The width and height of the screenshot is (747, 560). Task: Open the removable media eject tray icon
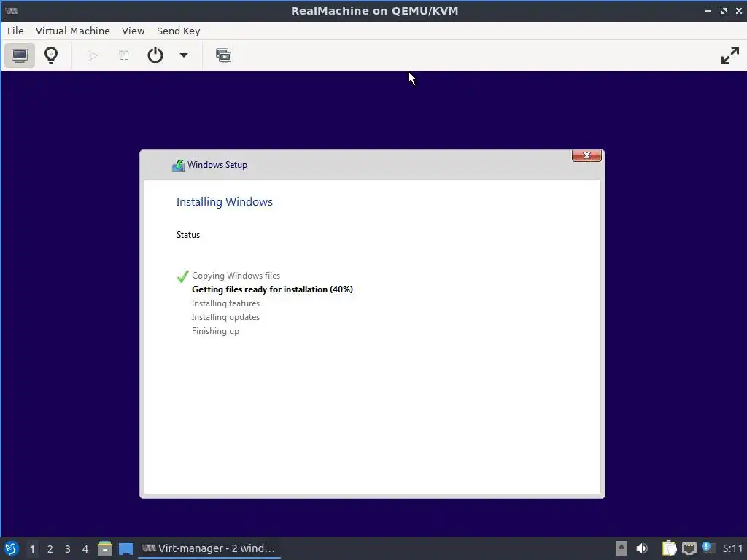click(x=622, y=548)
